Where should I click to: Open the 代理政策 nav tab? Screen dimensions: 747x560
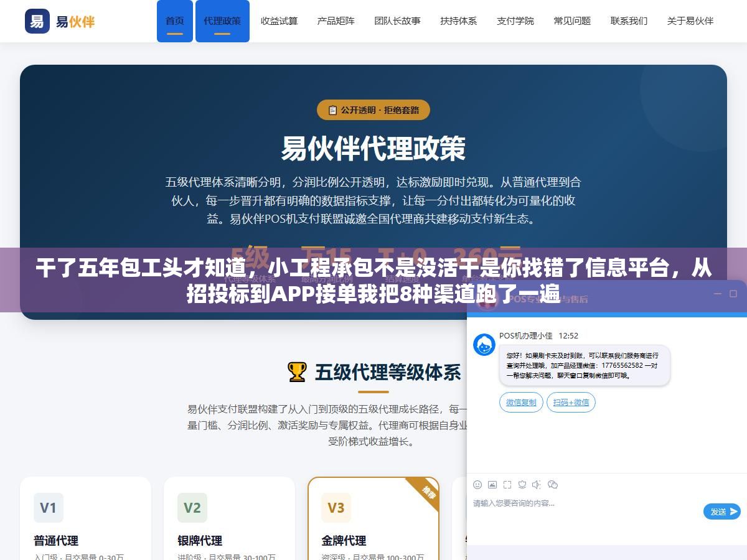(x=222, y=21)
